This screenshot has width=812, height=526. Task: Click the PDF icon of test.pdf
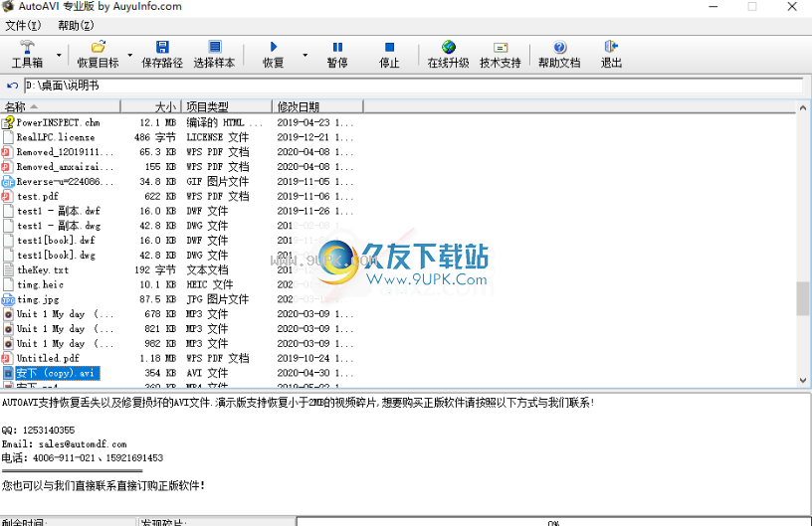coord(8,196)
